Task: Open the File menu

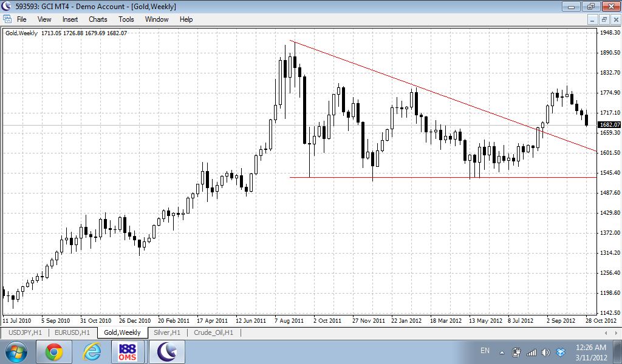Action: click(x=21, y=19)
